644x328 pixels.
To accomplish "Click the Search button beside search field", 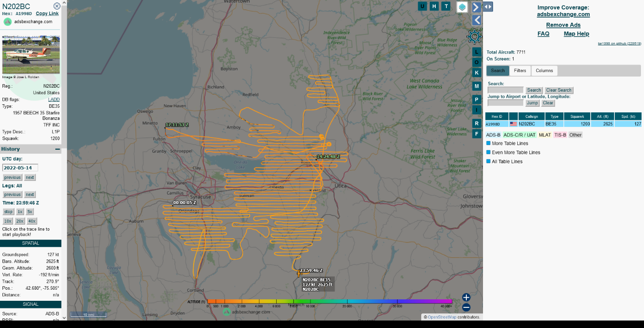I will [x=534, y=90].
